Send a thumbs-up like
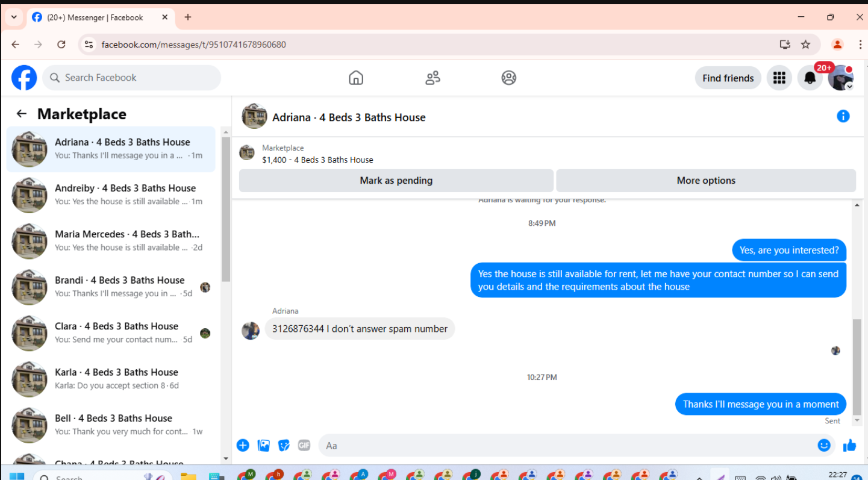The image size is (868, 480). [849, 445]
